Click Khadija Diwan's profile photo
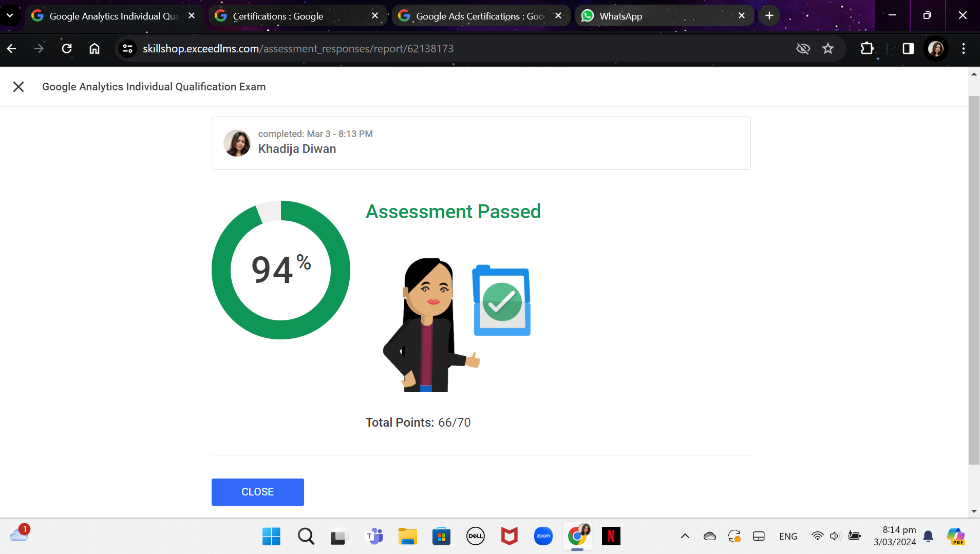This screenshot has width=980, height=554. 237,143
